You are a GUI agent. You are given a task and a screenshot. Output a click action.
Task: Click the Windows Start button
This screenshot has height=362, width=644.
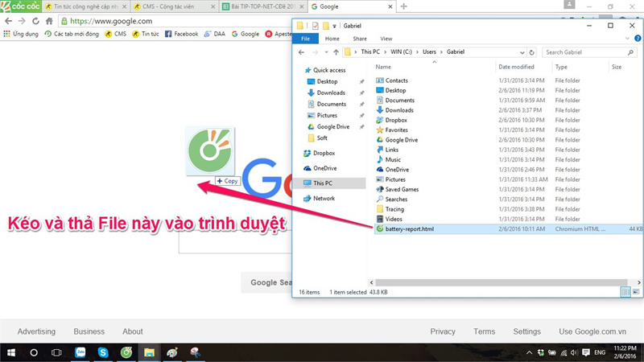[10, 352]
